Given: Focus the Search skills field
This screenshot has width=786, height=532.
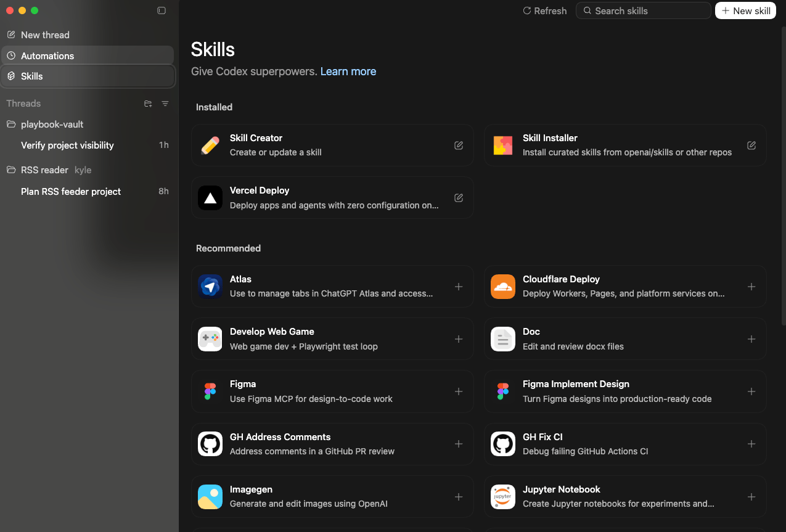Looking at the screenshot, I should pos(643,10).
